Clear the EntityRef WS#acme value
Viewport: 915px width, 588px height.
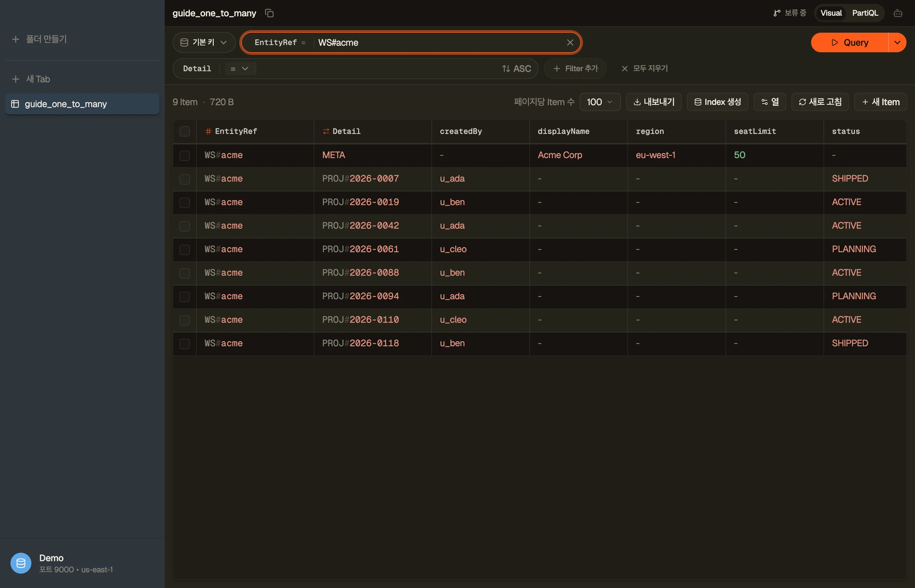[570, 42]
